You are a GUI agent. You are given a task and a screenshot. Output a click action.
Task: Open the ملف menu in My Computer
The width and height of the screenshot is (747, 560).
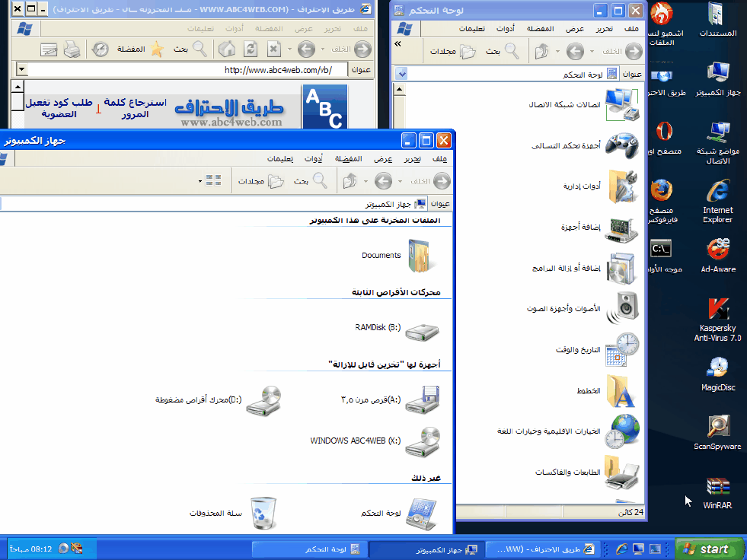point(439,159)
